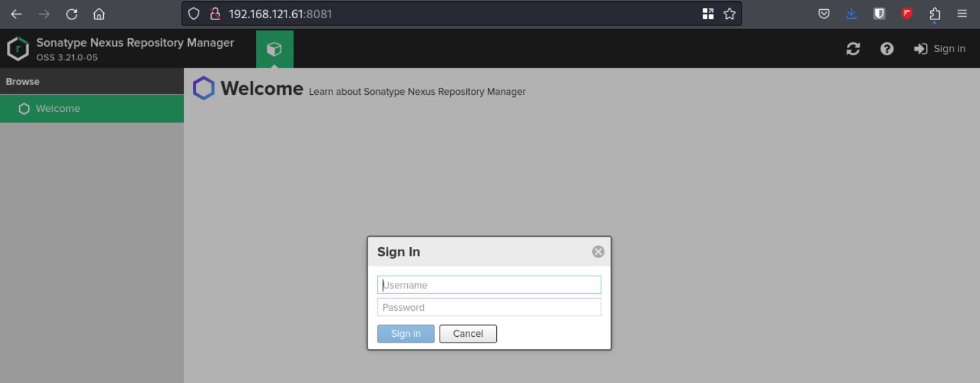Viewport: 980px width, 383px height.
Task: Open the browser extensions puzzle icon
Action: tap(935, 14)
